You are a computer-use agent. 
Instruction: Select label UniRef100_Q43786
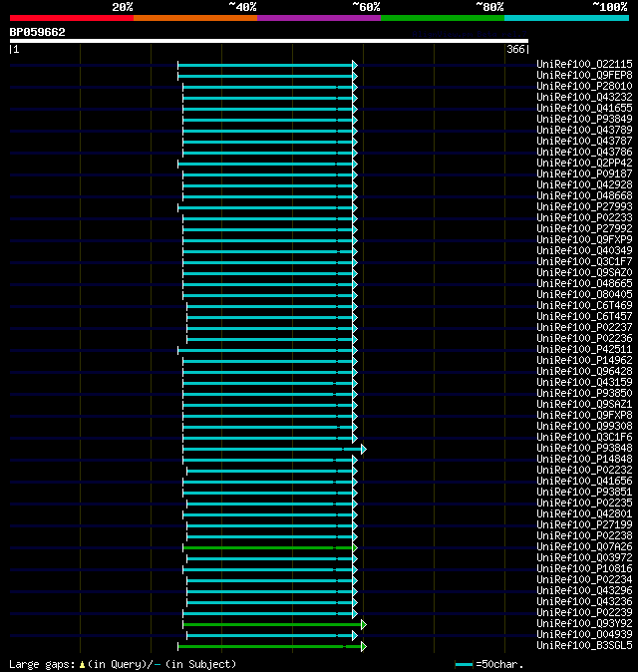click(584, 153)
